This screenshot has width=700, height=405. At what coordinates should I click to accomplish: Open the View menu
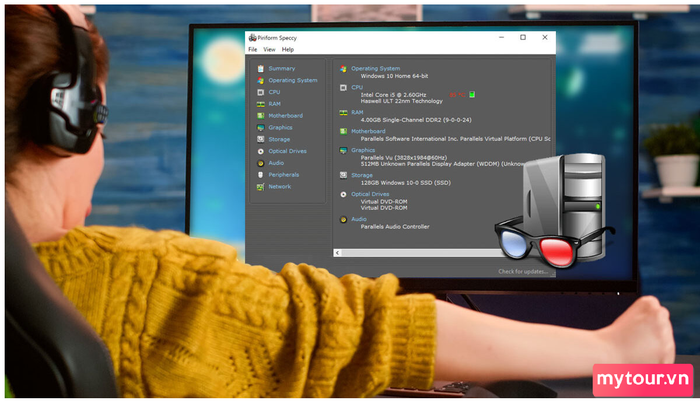269,49
